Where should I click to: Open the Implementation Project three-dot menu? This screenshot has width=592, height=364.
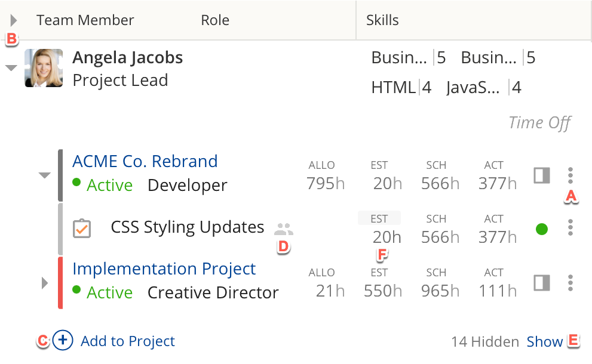(x=570, y=283)
